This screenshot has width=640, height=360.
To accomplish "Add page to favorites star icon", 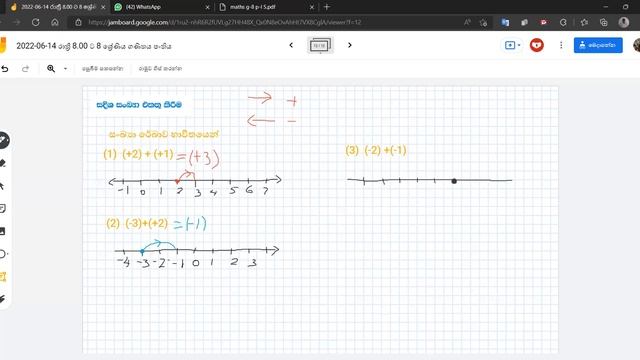I will (x=484, y=22).
